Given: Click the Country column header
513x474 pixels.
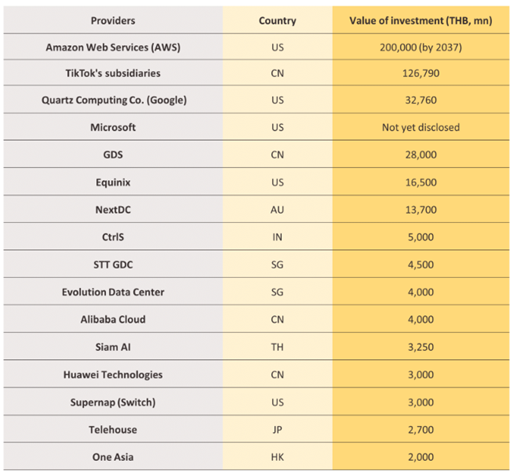Looking at the screenshot, I should (277, 20).
